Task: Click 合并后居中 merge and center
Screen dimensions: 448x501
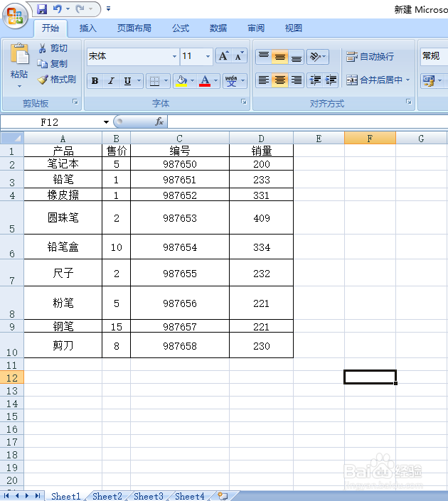Action: (375, 80)
